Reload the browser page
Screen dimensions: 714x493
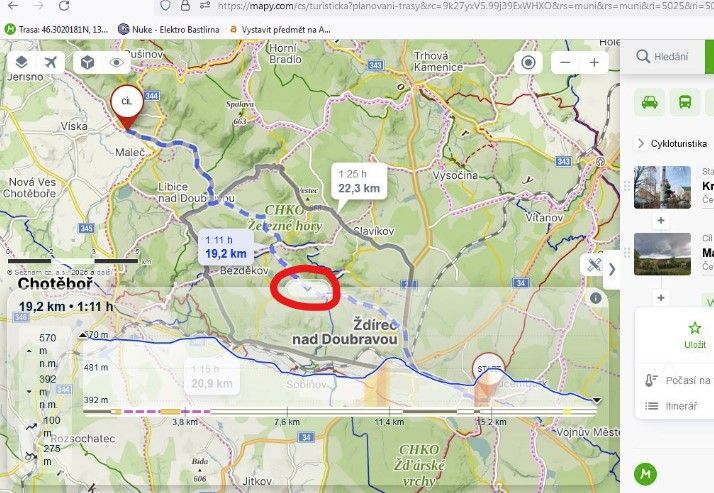click(x=64, y=5)
